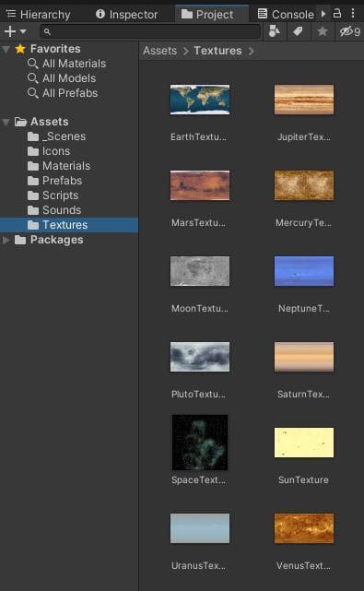The image size is (364, 591).
Task: Click the arrow after Textures breadcrumb
Action: (x=252, y=52)
